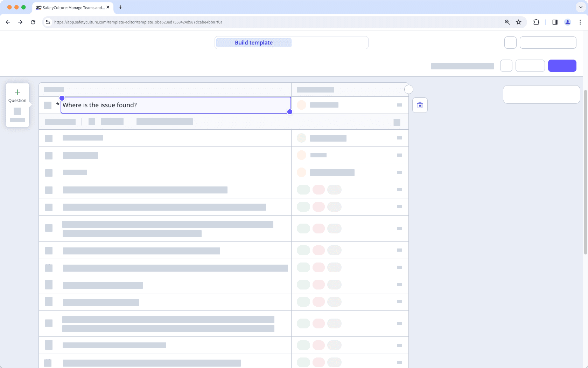
Task: Open the browser side panel icon
Action: [554, 22]
